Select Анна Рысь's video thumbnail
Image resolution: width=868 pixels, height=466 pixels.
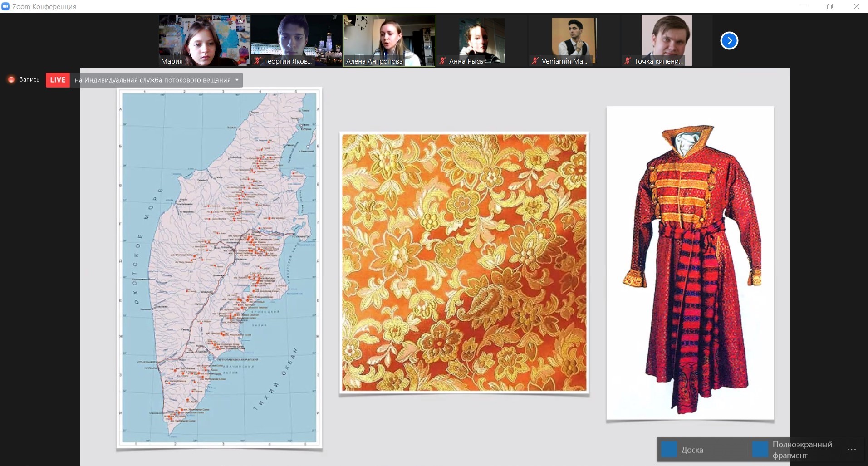pyautogui.click(x=482, y=41)
